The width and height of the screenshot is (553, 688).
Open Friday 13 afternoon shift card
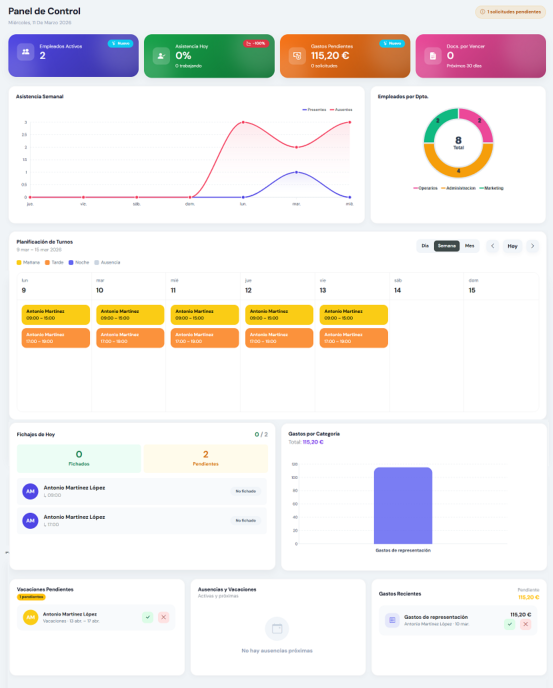pos(354,338)
